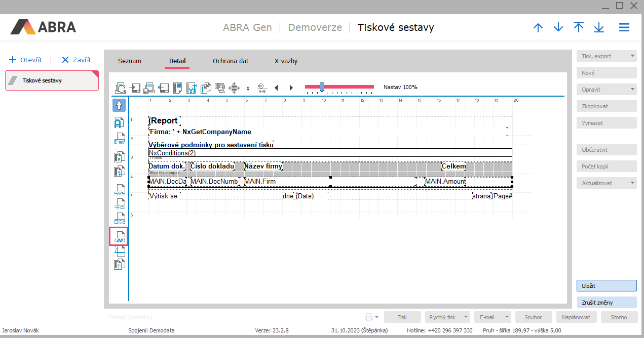Click the zoom slider handle
The width and height of the screenshot is (644, 338).
coord(322,88)
